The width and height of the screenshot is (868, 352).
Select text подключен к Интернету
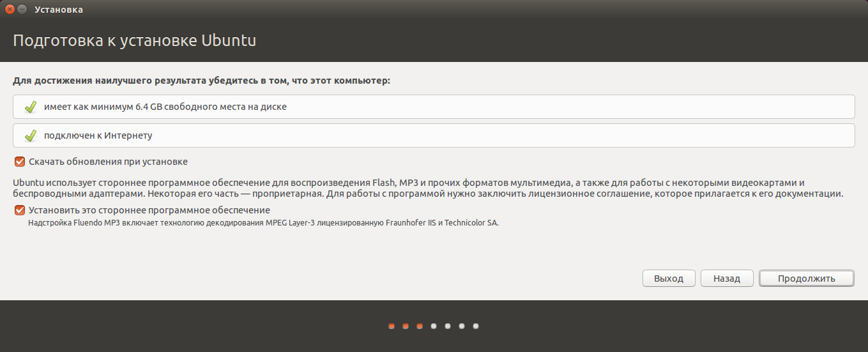[98, 135]
